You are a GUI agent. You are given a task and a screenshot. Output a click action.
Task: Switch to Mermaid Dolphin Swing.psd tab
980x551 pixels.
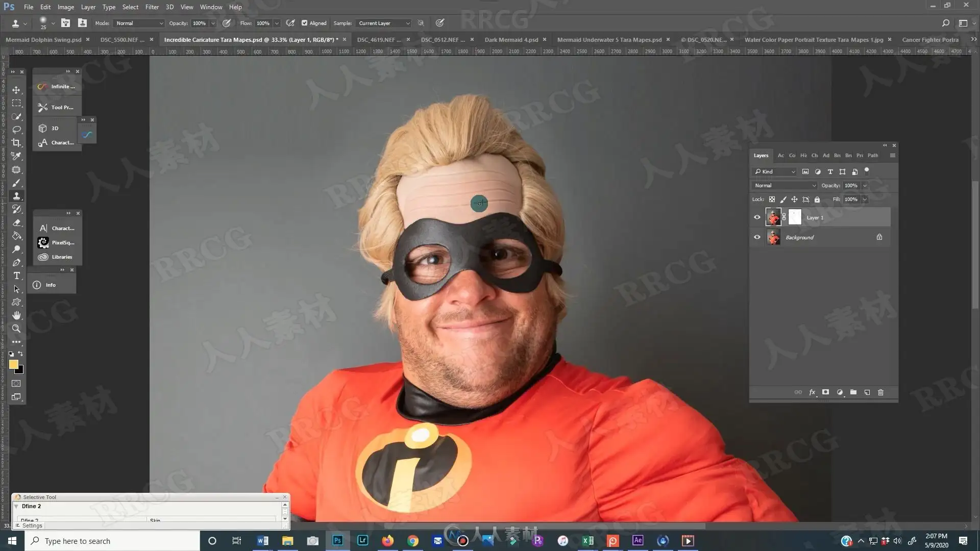tap(43, 40)
